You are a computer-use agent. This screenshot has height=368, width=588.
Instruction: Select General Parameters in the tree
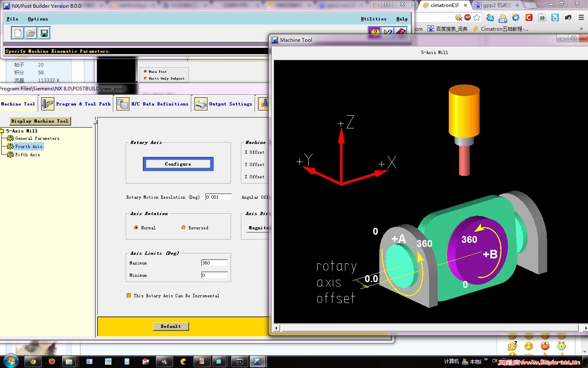(x=37, y=138)
